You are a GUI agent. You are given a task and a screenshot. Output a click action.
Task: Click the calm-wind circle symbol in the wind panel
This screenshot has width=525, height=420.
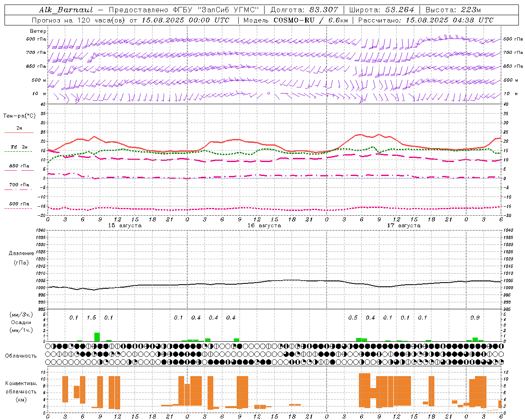[x=269, y=94]
